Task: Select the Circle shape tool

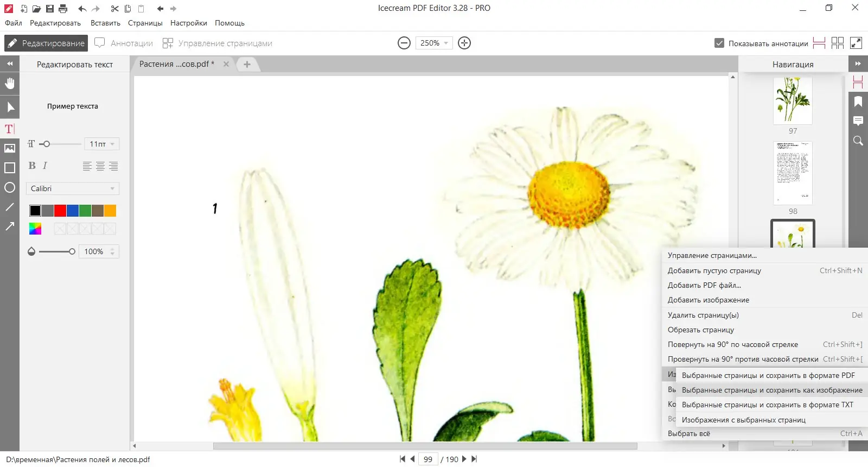Action: point(10,187)
